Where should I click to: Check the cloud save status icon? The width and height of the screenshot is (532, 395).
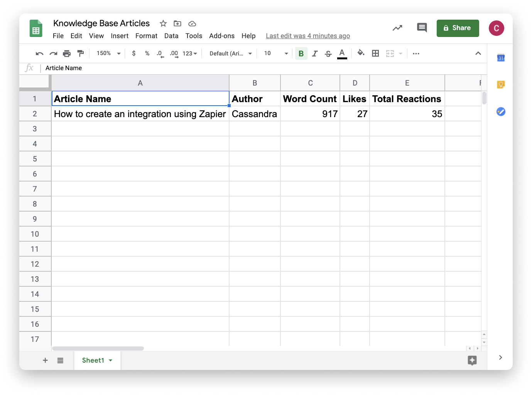[192, 24]
